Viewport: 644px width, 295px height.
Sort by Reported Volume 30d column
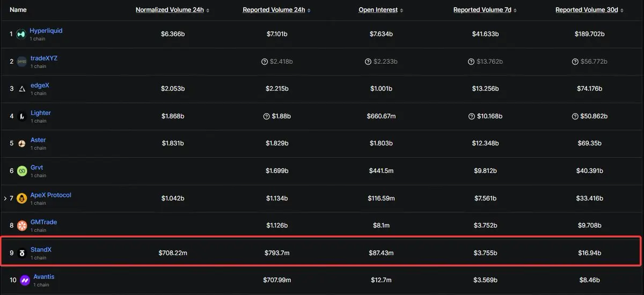[x=586, y=10]
